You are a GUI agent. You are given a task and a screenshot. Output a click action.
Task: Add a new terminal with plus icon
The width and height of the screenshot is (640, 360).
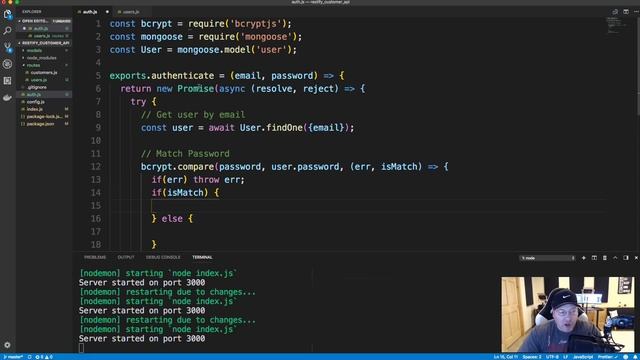[x=584, y=258]
